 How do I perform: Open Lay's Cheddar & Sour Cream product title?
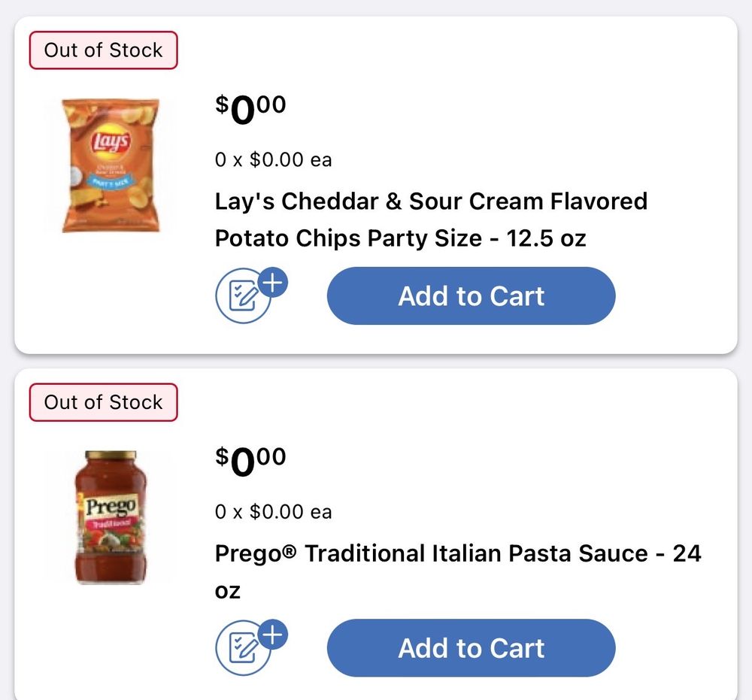431,202
